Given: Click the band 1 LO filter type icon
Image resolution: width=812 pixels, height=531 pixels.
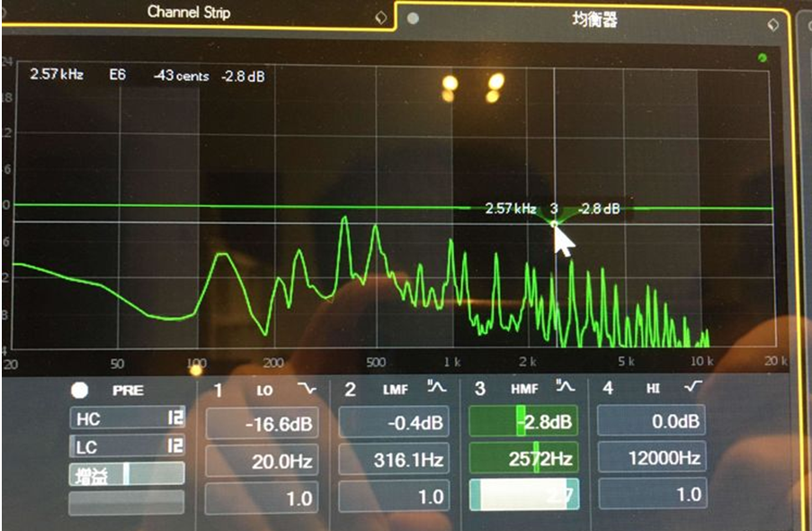Looking at the screenshot, I should point(307,389).
